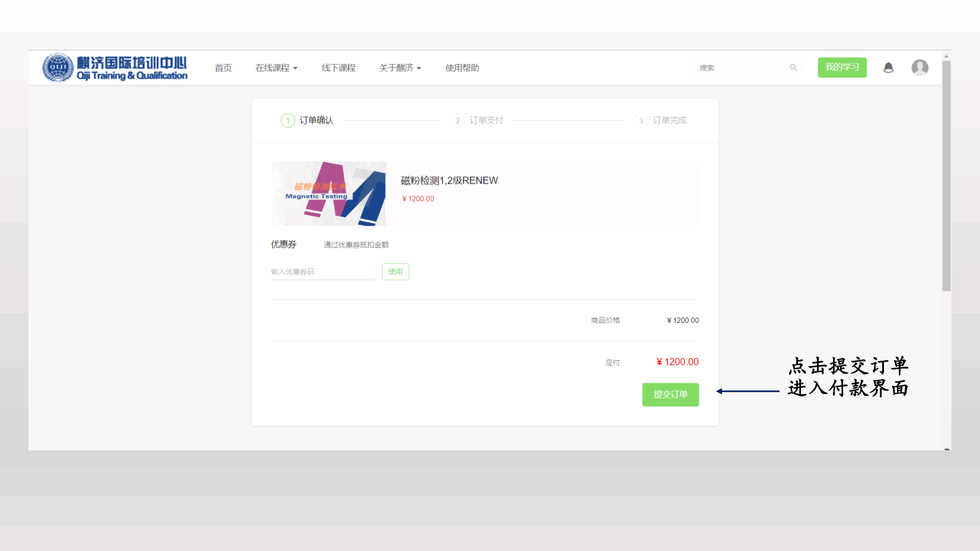Click step 3 circle 订单完成
Image resolution: width=980 pixels, height=551 pixels.
640,121
